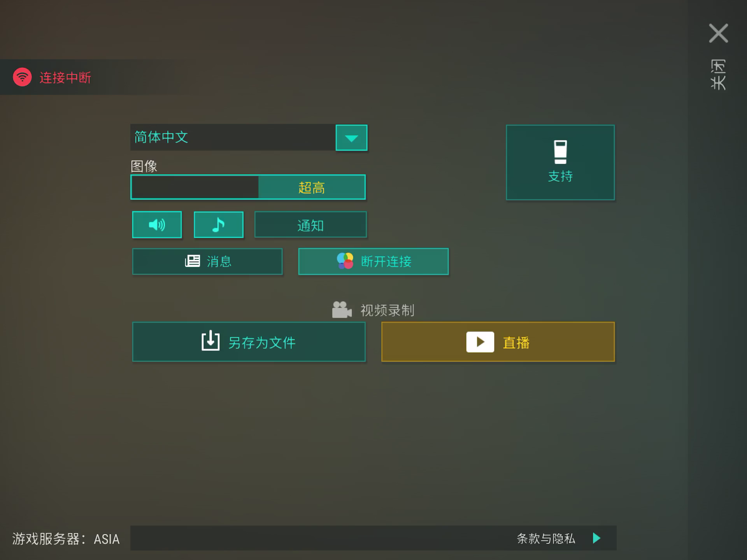The height and width of the screenshot is (560, 747).
Task: Open the 支持 support phone icon
Action: pos(560,152)
